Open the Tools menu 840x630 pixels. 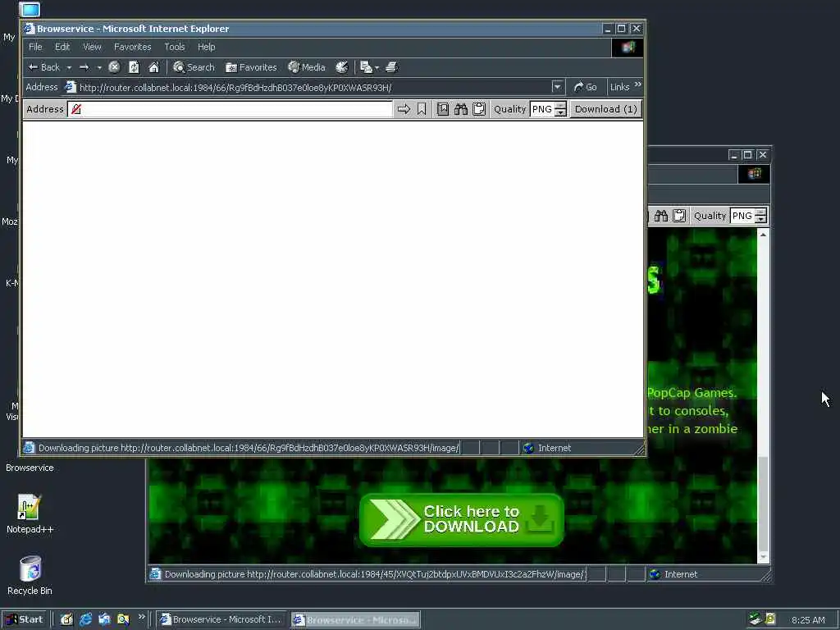(174, 47)
